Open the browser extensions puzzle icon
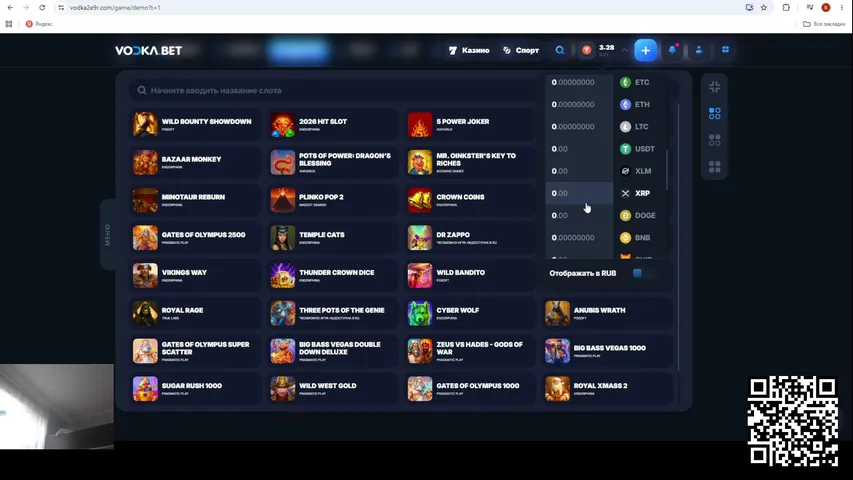 tap(786, 8)
